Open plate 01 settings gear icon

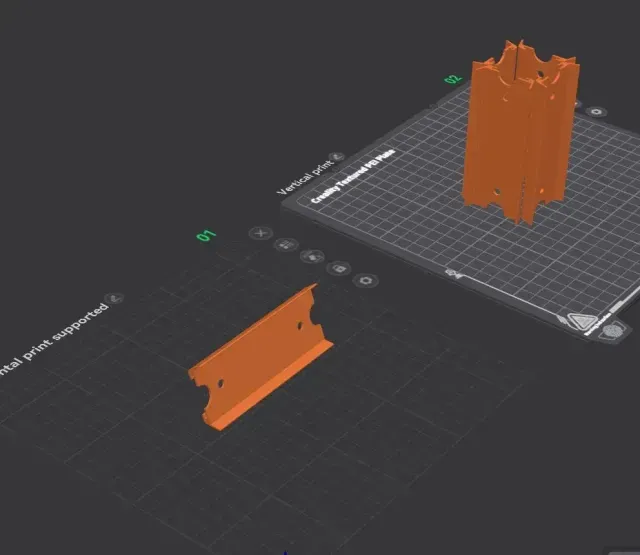point(366,280)
